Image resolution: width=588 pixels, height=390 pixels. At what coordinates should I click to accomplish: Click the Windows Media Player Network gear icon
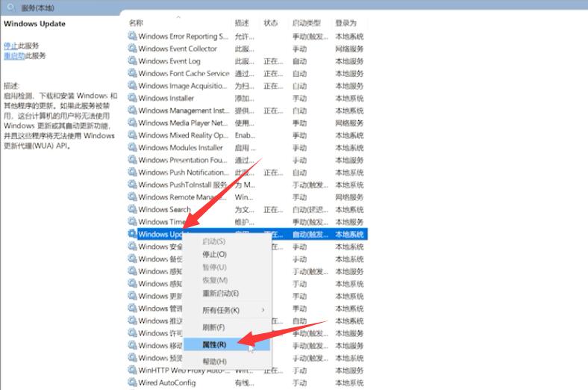click(132, 123)
